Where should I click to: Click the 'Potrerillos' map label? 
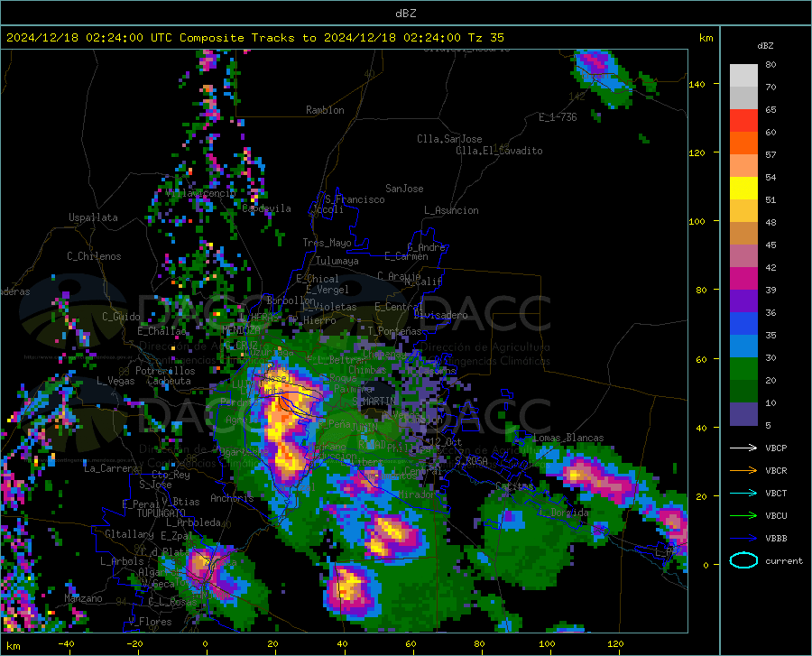coord(165,371)
